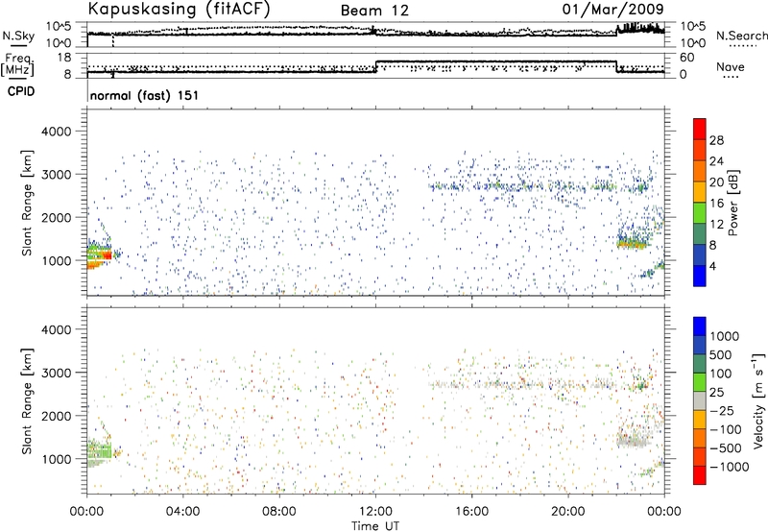Click the 4000 tick on power panel axis
Screen dimensions: 768x532
57,132
